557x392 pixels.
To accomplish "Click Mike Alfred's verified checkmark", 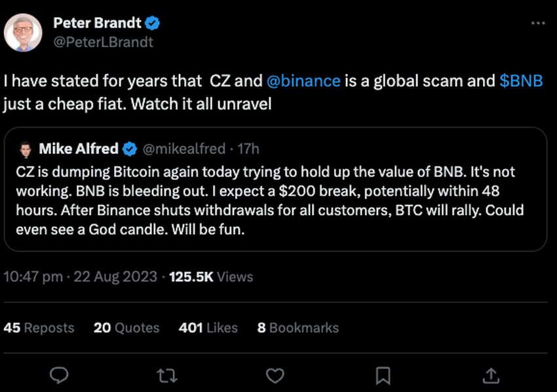I will (130, 149).
